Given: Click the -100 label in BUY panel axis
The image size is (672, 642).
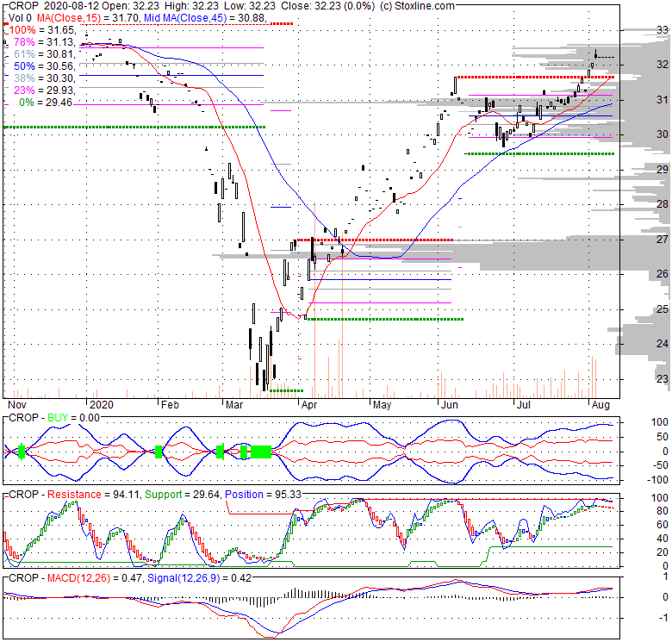Looking at the screenshot, I should [x=657, y=480].
